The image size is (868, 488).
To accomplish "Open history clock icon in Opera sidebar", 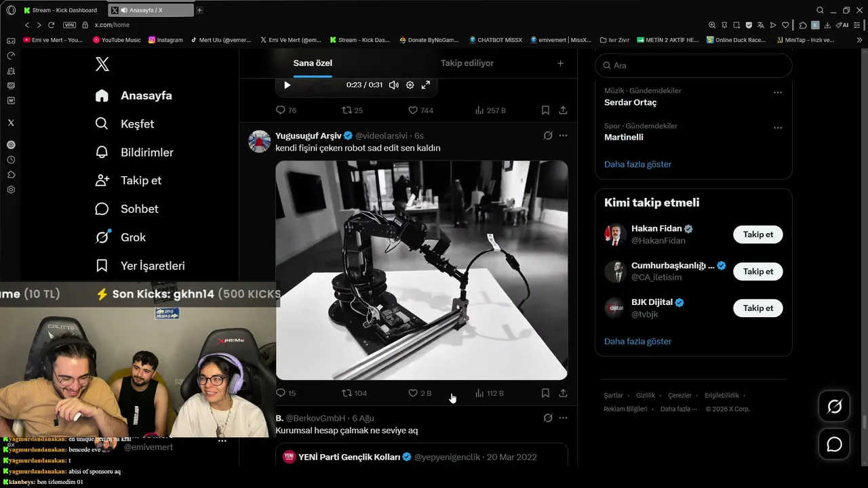I will [x=11, y=160].
